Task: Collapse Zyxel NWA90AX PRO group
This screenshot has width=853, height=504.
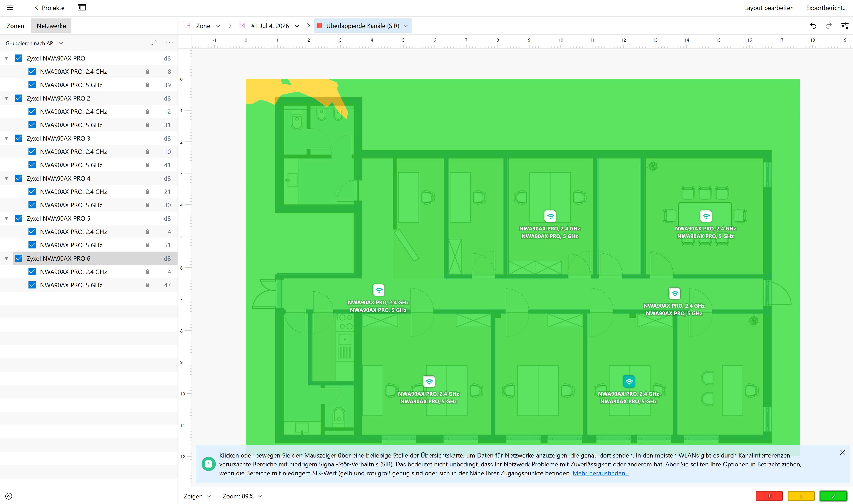Action: 6,58
